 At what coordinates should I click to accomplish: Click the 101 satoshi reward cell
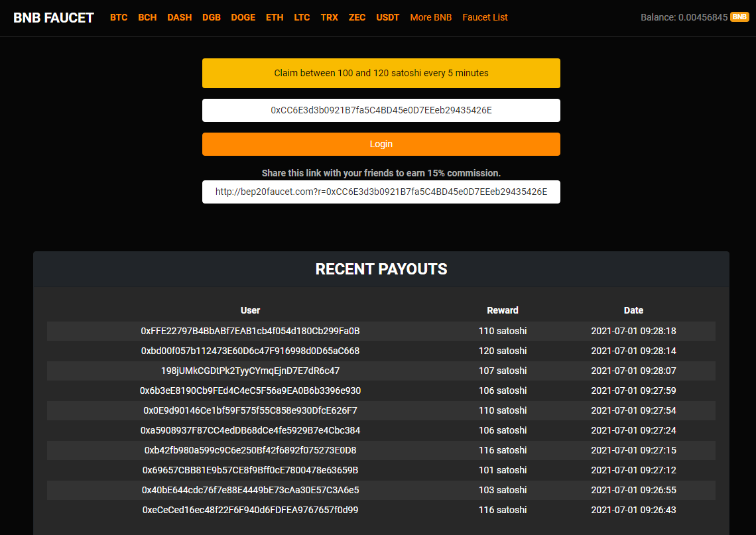503,470
